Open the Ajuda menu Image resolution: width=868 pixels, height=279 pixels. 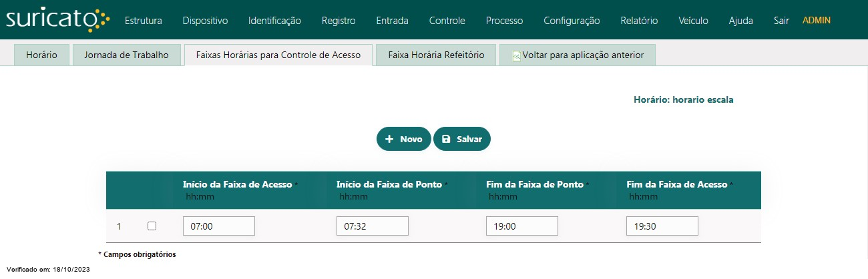tap(741, 21)
